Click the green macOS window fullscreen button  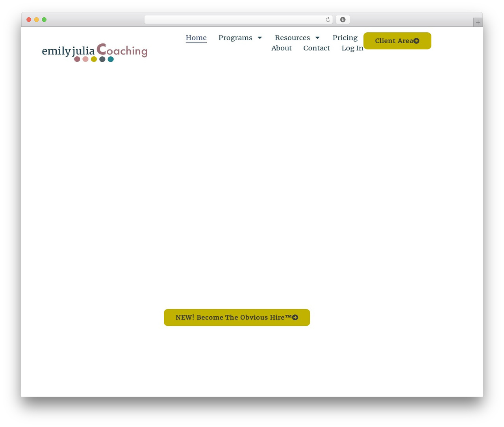pyautogui.click(x=44, y=20)
